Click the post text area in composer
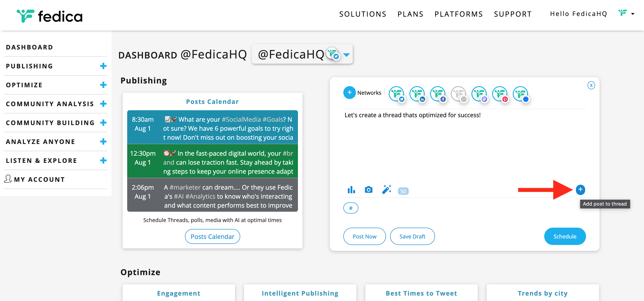 coord(464,145)
